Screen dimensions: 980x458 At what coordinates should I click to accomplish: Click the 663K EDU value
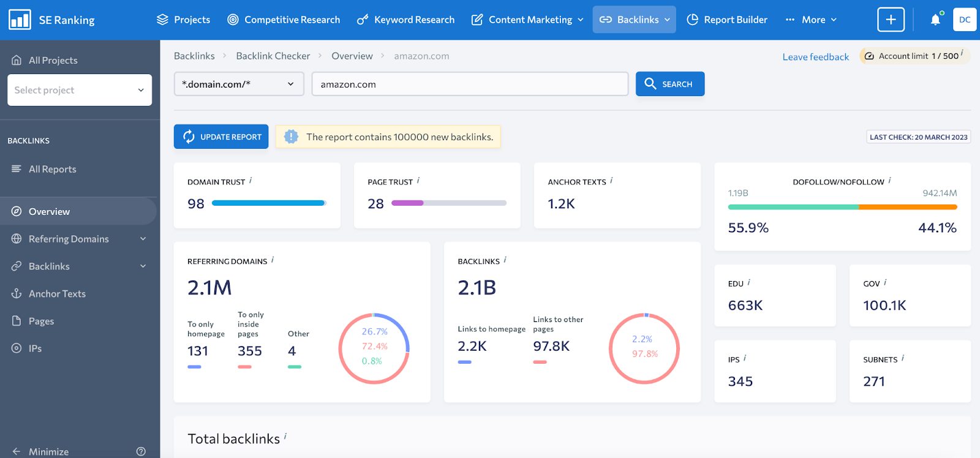pyautogui.click(x=745, y=305)
